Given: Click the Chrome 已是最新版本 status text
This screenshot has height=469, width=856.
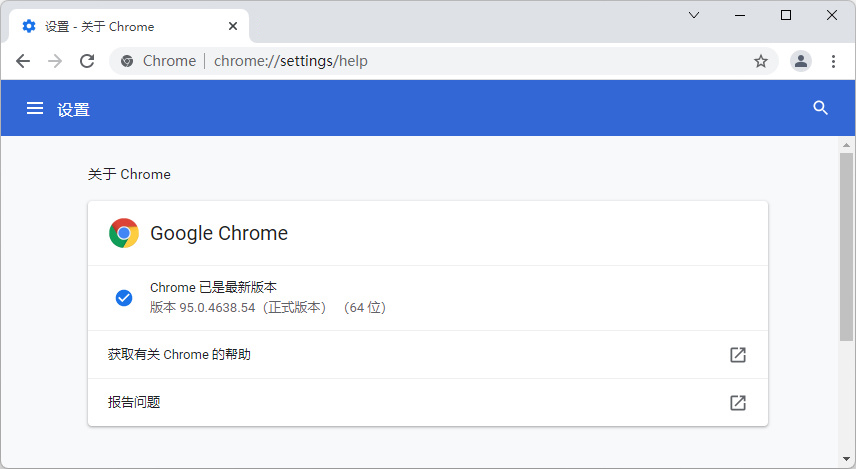Looking at the screenshot, I should click(x=213, y=287).
